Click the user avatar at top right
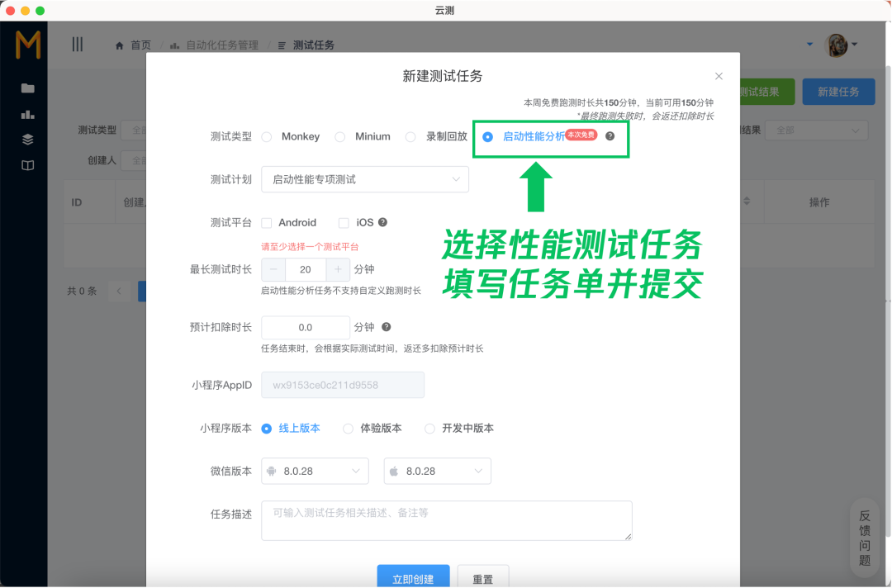This screenshot has width=892, height=588. coord(836,45)
